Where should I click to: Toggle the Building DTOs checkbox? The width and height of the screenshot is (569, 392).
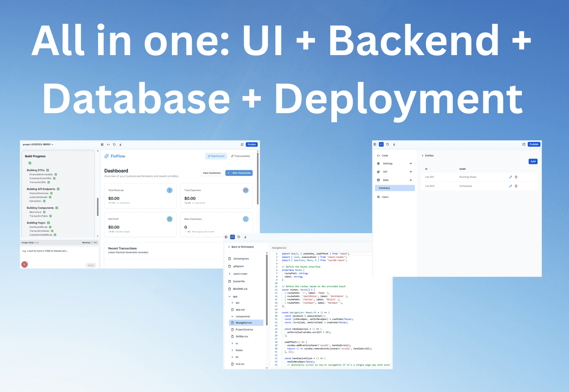48,170
